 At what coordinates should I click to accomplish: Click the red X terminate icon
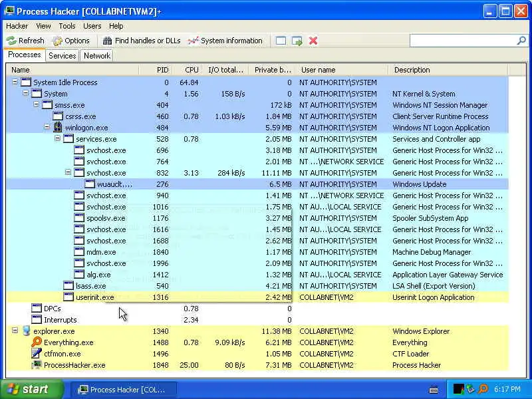click(313, 41)
